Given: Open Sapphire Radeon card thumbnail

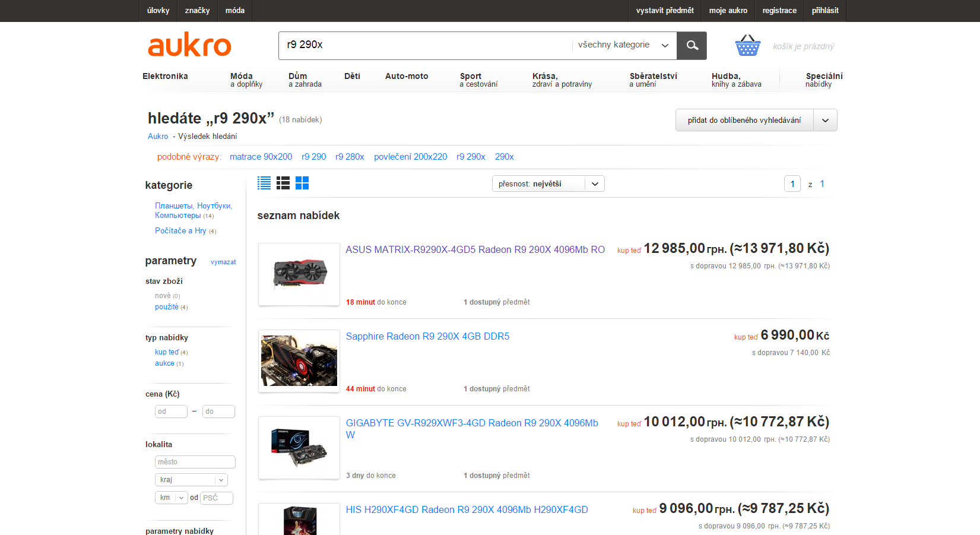Looking at the screenshot, I should pyautogui.click(x=299, y=361).
